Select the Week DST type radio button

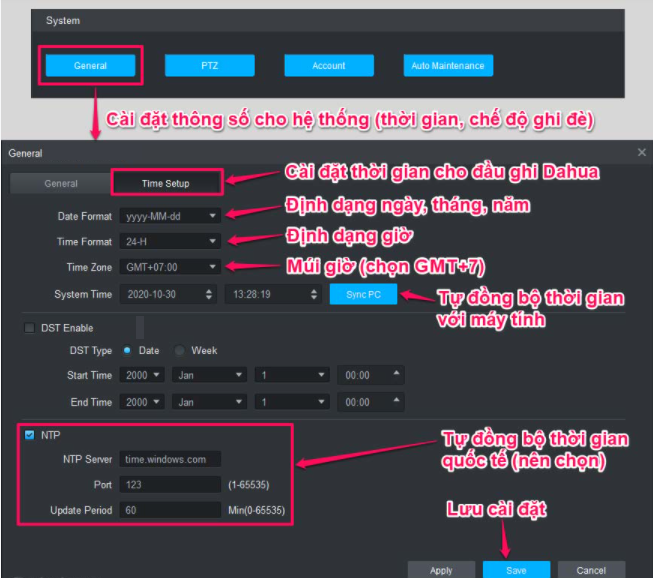point(180,350)
